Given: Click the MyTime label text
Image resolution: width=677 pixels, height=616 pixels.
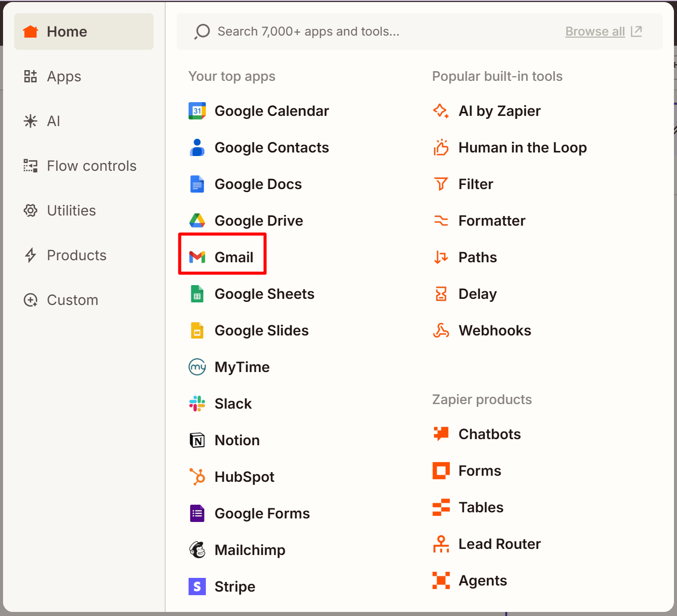Looking at the screenshot, I should 242,367.
